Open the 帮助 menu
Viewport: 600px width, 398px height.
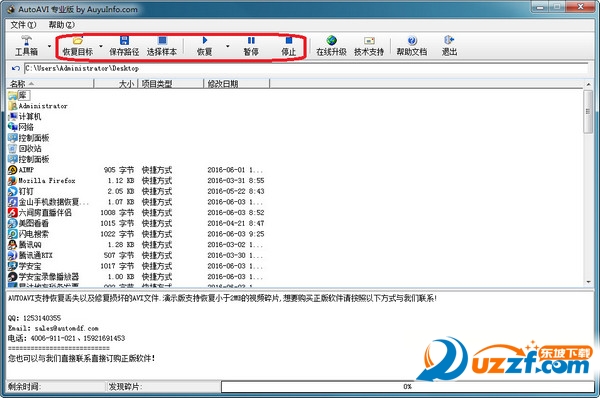coord(61,25)
